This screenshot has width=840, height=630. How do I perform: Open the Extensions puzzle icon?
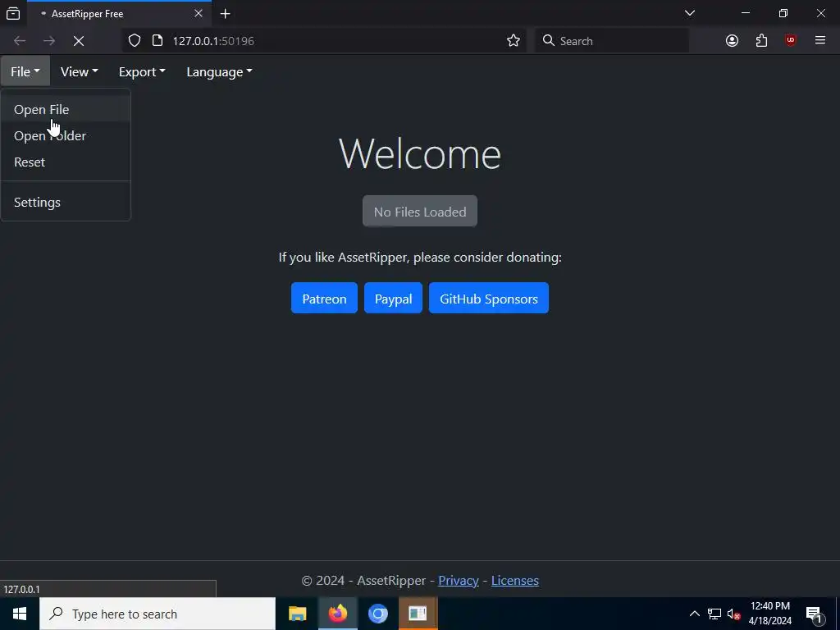pyautogui.click(x=761, y=41)
